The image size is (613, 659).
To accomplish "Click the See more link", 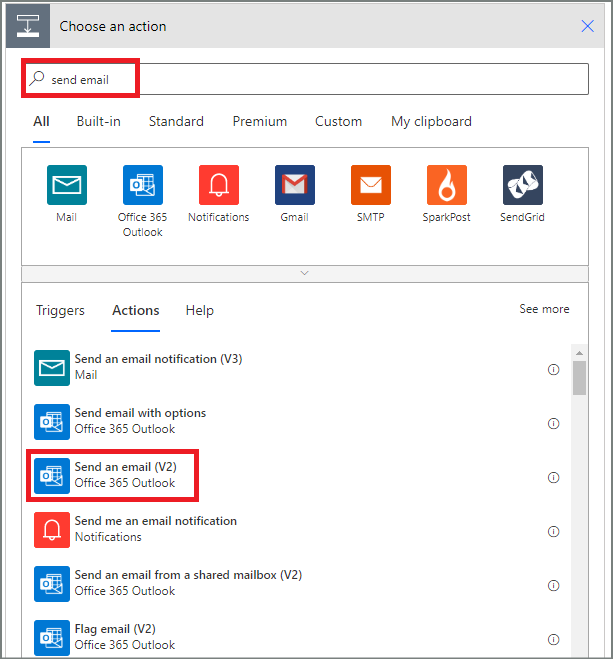I will (x=544, y=309).
